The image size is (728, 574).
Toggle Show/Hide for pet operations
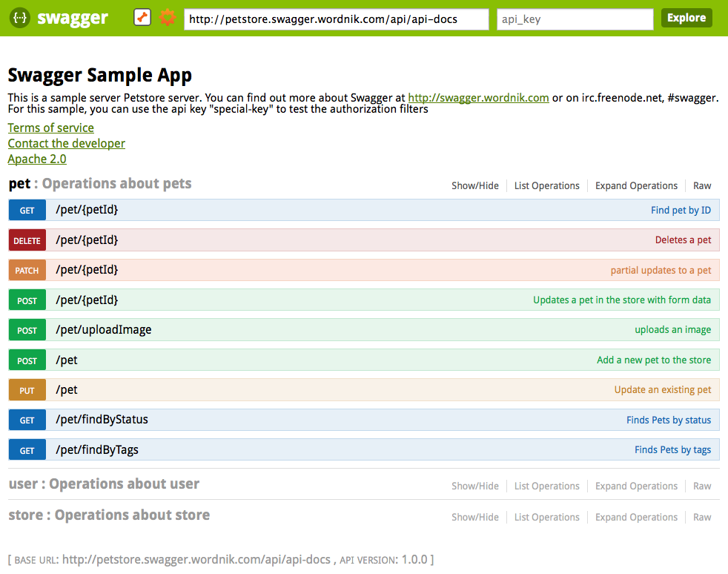tap(474, 185)
